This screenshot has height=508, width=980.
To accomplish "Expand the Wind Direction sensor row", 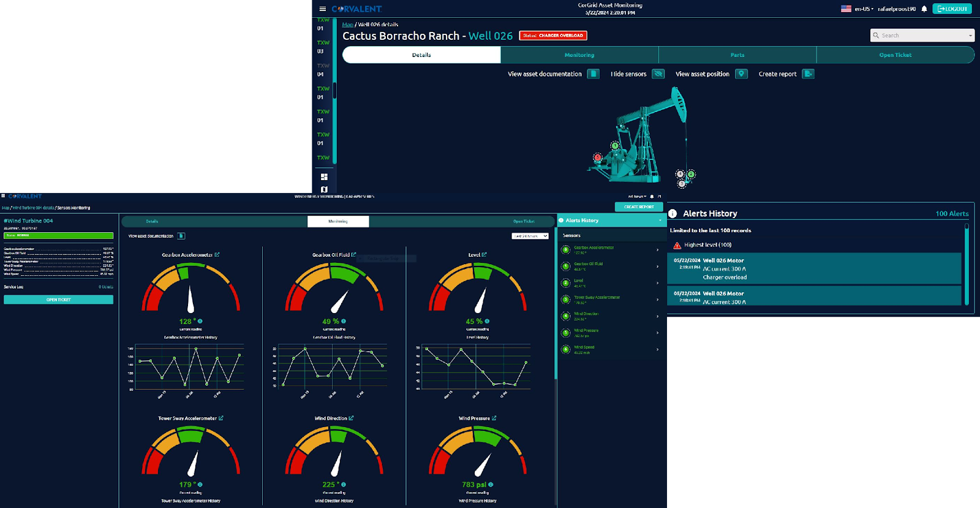I will pyautogui.click(x=657, y=316).
